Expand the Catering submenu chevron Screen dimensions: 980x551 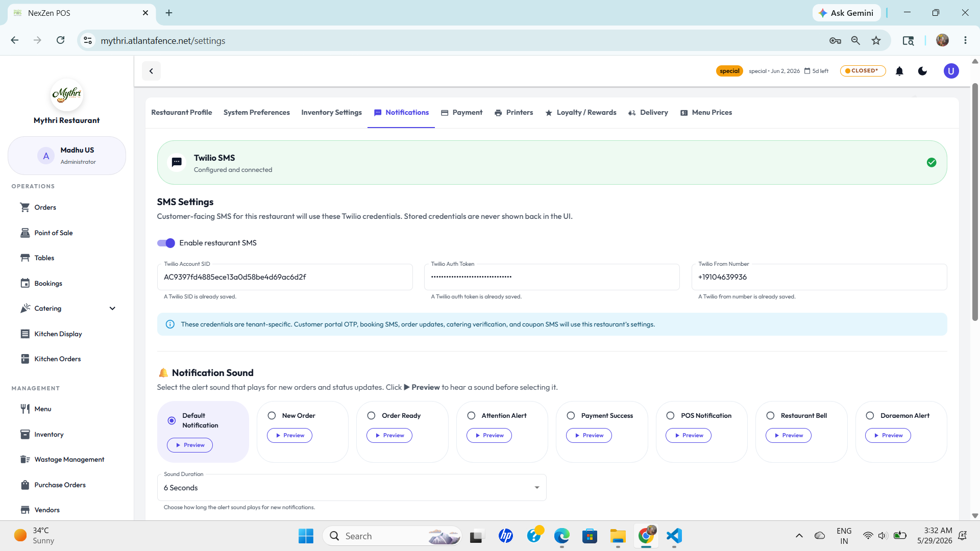pyautogui.click(x=112, y=308)
